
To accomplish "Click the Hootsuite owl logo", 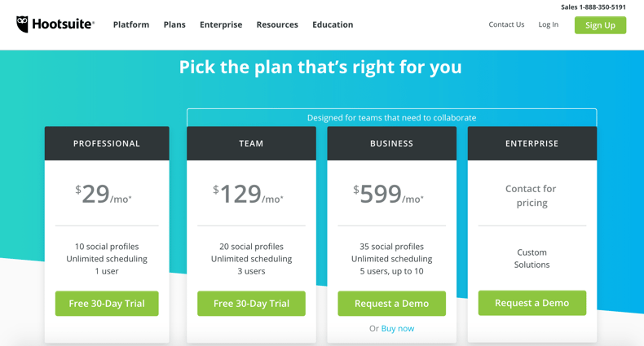I will click(x=23, y=24).
